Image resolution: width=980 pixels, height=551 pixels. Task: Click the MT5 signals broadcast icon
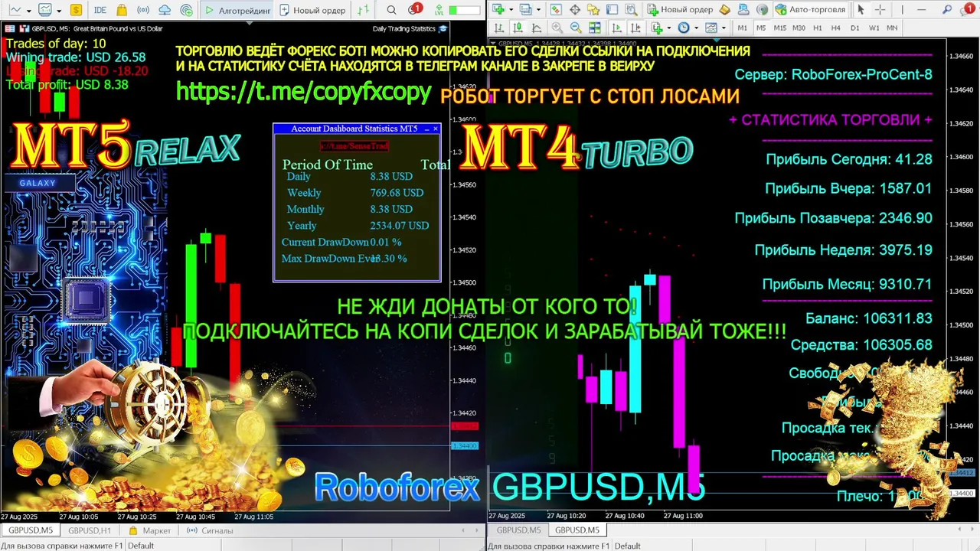143,10
